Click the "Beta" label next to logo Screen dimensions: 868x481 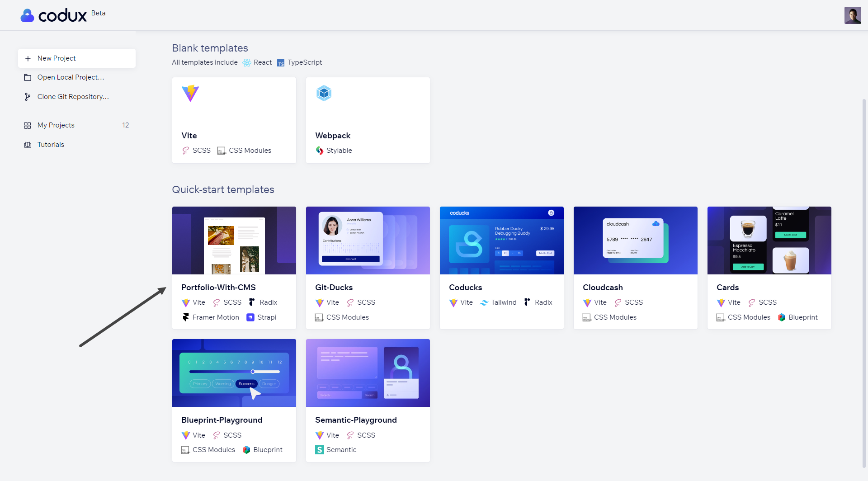(98, 13)
